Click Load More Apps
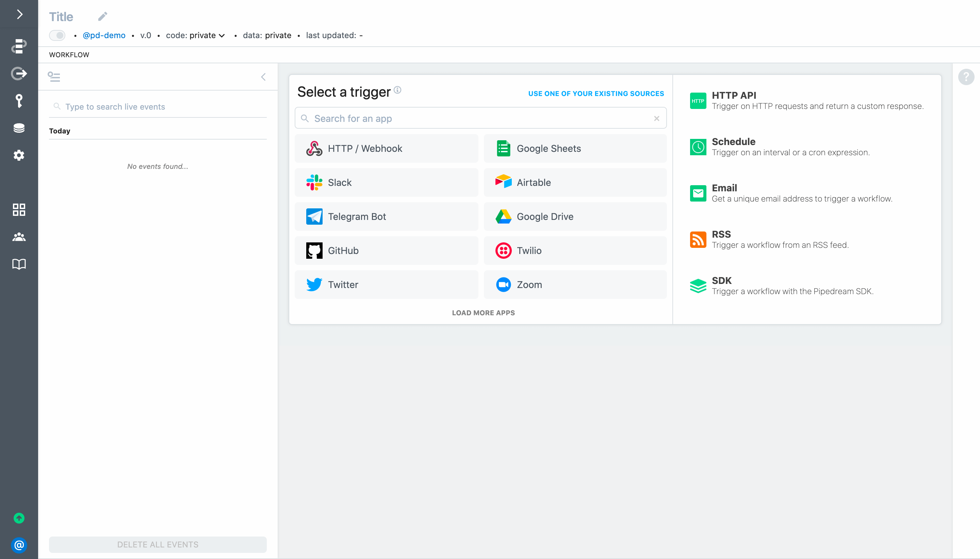 point(483,313)
